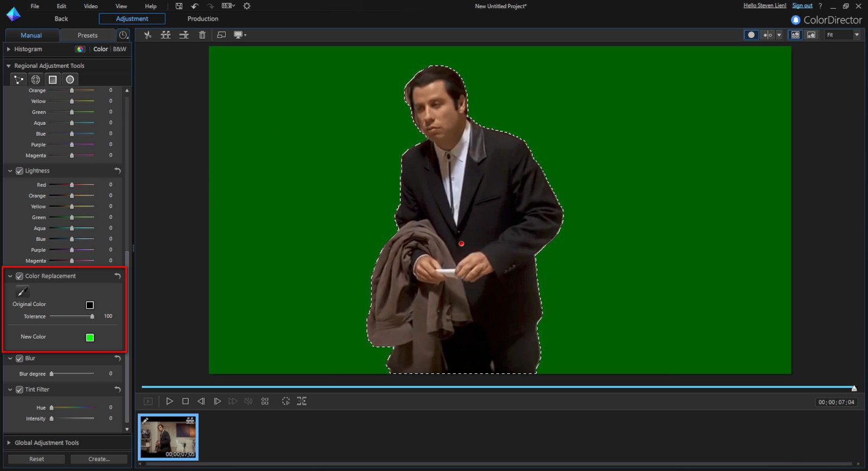The image size is (868, 471).
Task: Collapse Regional Adjustment Tools section
Action: tap(9, 66)
